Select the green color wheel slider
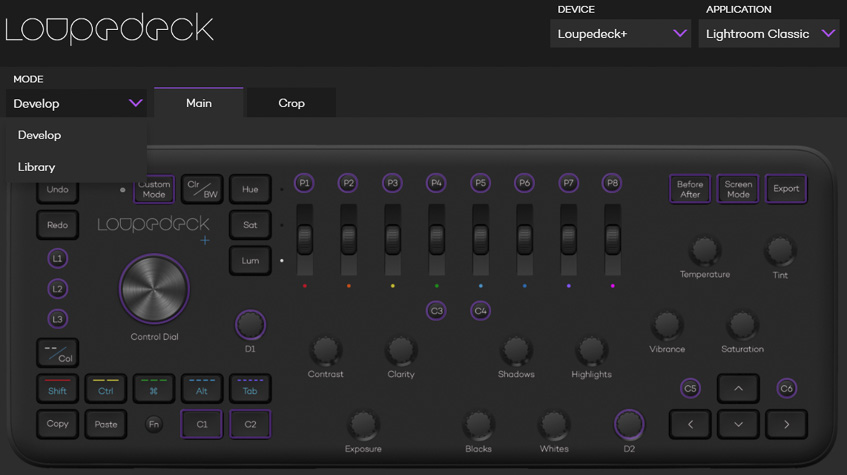 436,239
